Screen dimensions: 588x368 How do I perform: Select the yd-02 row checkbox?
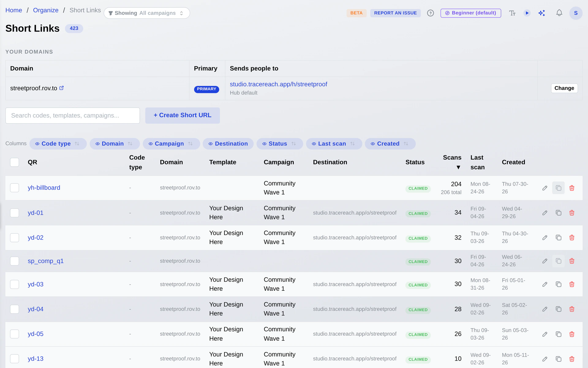point(14,238)
